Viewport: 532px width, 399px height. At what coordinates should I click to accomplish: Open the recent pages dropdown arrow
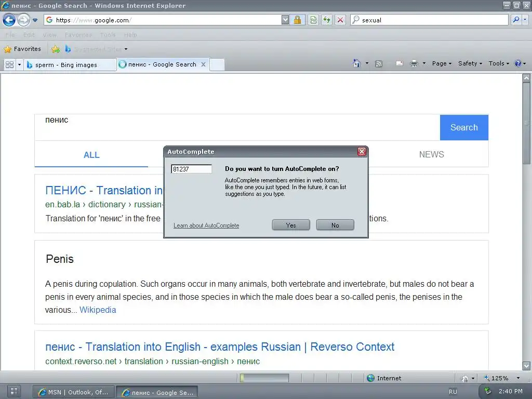pyautogui.click(x=35, y=20)
